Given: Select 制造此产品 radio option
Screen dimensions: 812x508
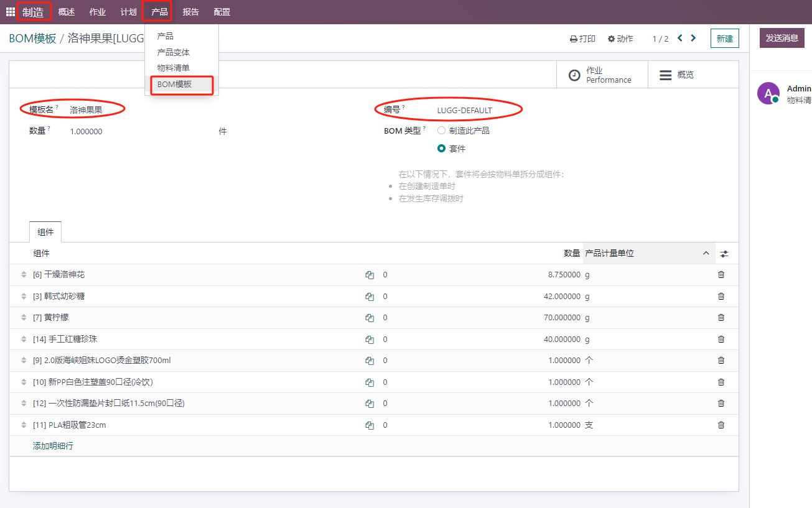Looking at the screenshot, I should point(442,131).
